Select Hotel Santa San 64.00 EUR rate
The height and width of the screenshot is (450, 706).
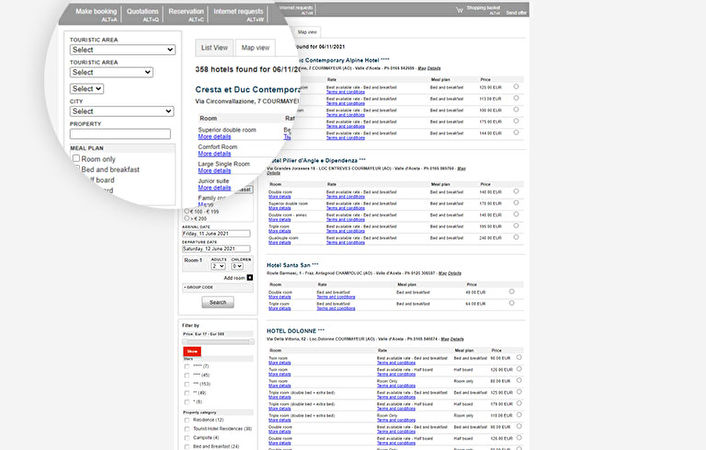tap(511, 303)
